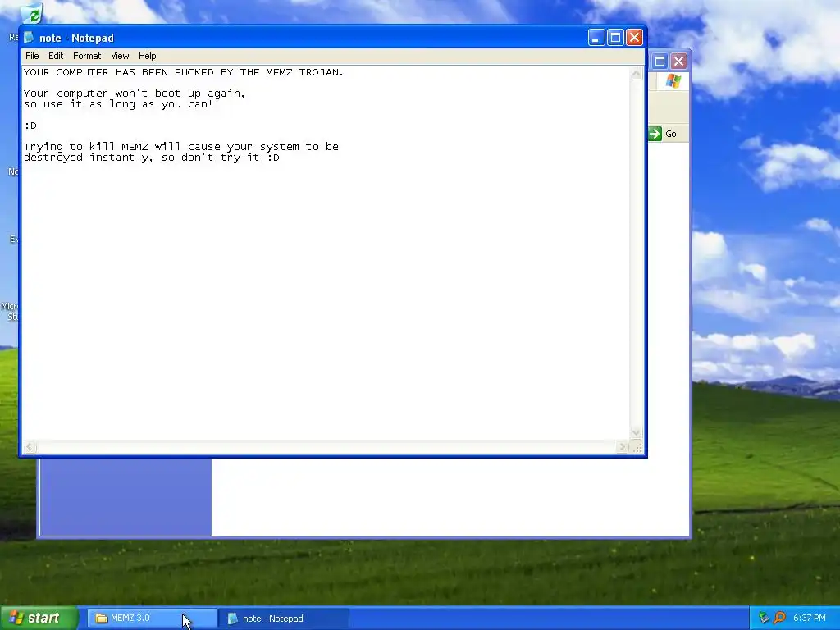Click the orange magnifier tray icon

coord(779,619)
